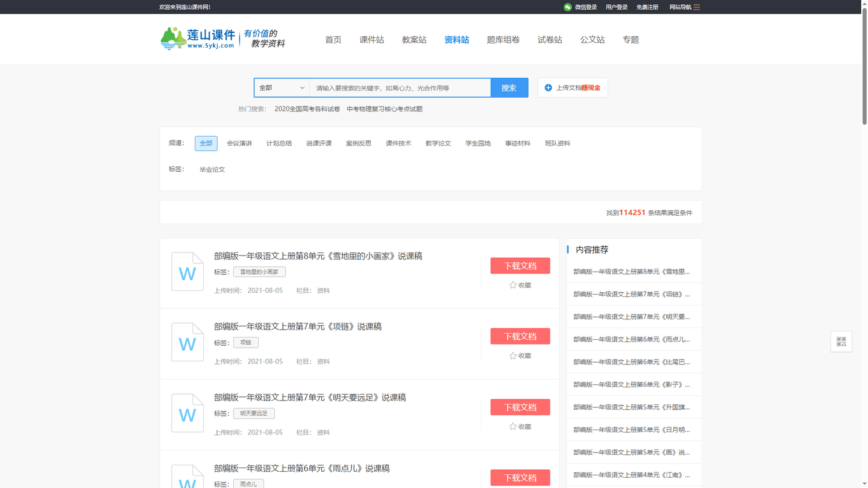Viewport: 868px width, 488px height.
Task: Click hot search 2020全国高考各科试卷
Action: point(307,109)
